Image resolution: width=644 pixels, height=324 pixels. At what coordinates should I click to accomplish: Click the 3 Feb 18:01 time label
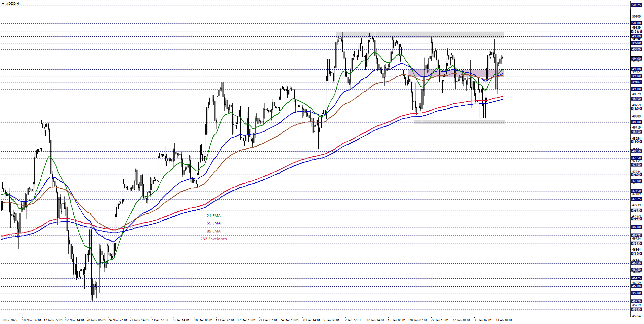(x=504, y=320)
